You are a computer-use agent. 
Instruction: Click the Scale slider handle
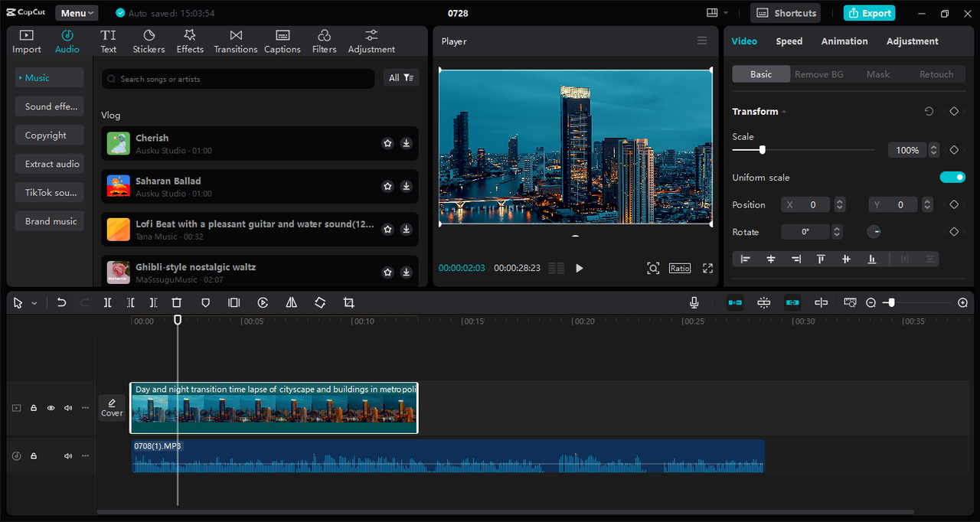pyautogui.click(x=762, y=150)
